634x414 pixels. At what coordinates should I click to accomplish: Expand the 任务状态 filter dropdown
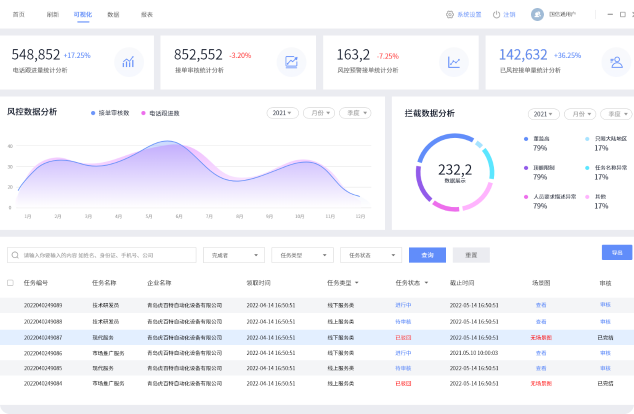(x=369, y=255)
